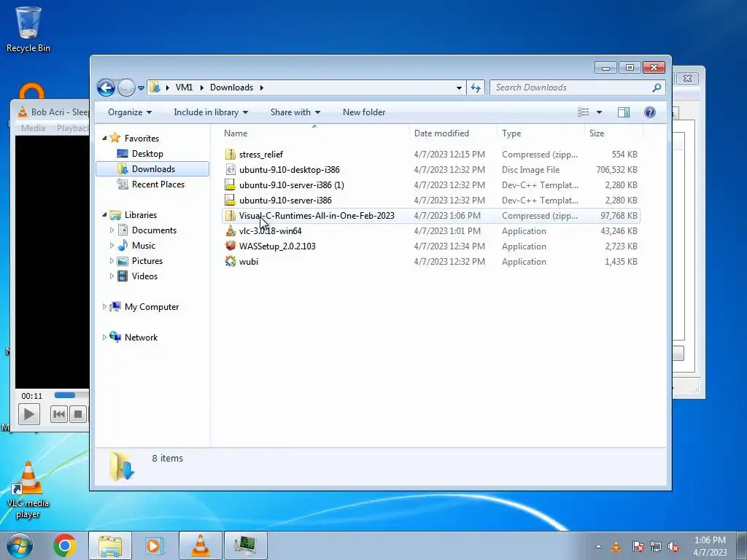Open the taskbar clock and date

[710, 546]
